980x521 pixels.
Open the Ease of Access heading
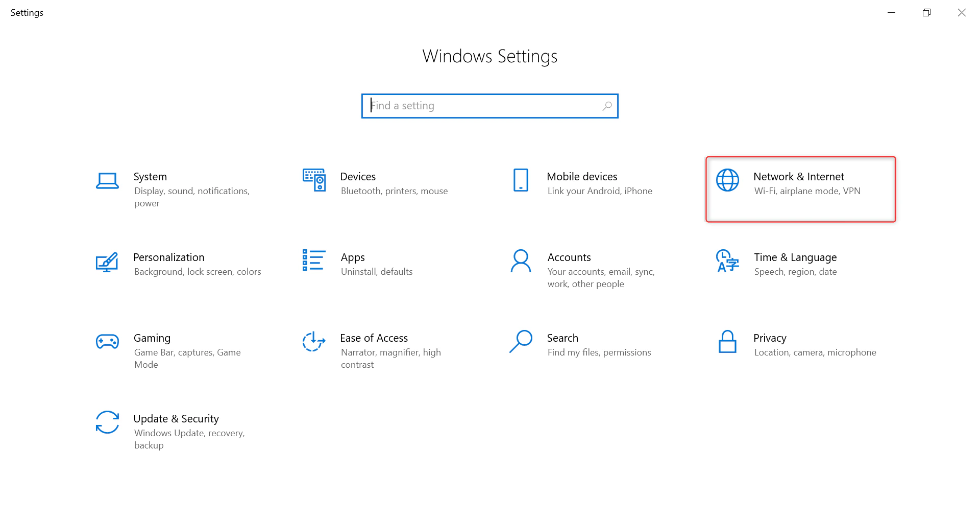374,338
